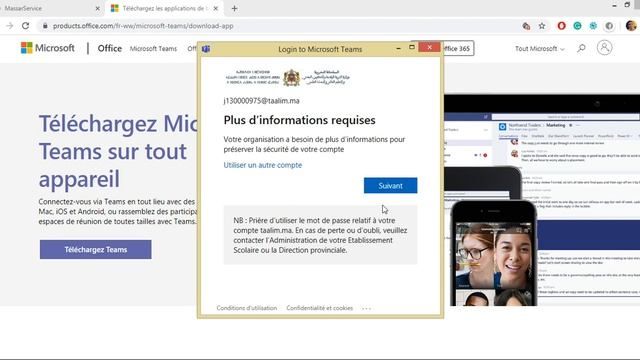Bookmark the page with the star icon

[542, 26]
